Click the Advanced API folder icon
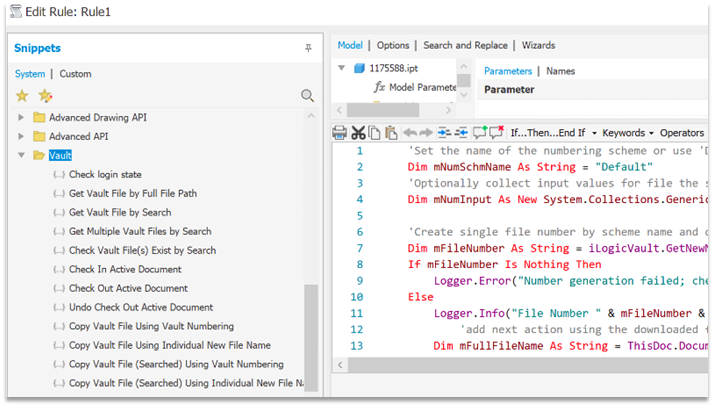Screen dimensions: 714x407 (x=39, y=136)
